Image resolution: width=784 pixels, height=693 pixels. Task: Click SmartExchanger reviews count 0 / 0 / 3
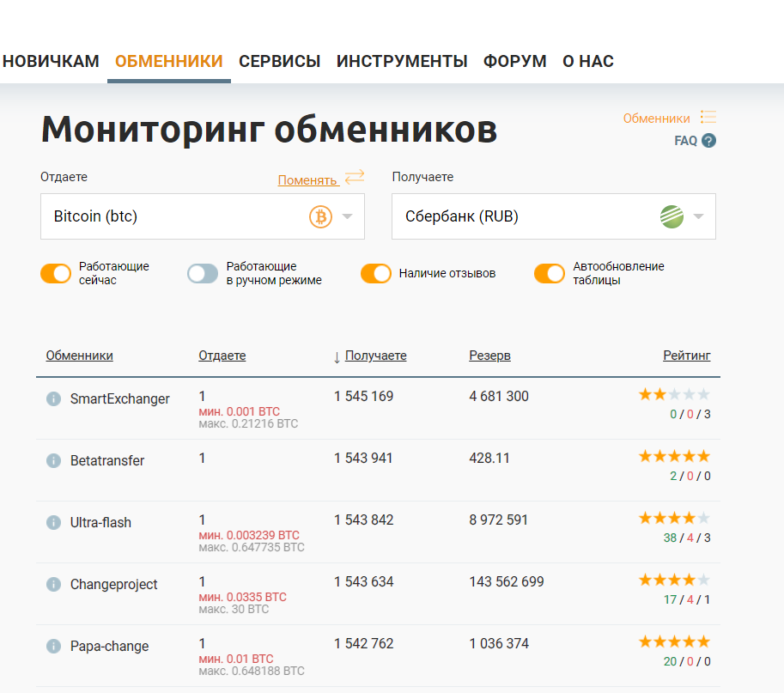coord(690,414)
